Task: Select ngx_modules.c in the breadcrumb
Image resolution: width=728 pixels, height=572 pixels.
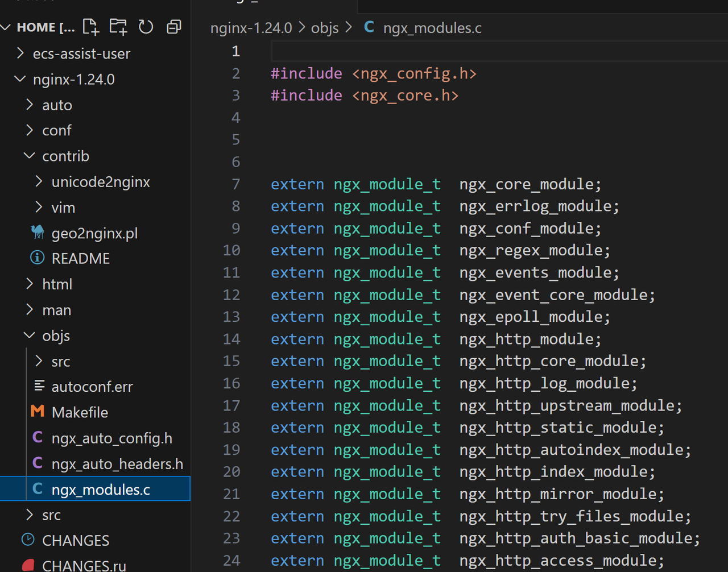Action: [432, 28]
